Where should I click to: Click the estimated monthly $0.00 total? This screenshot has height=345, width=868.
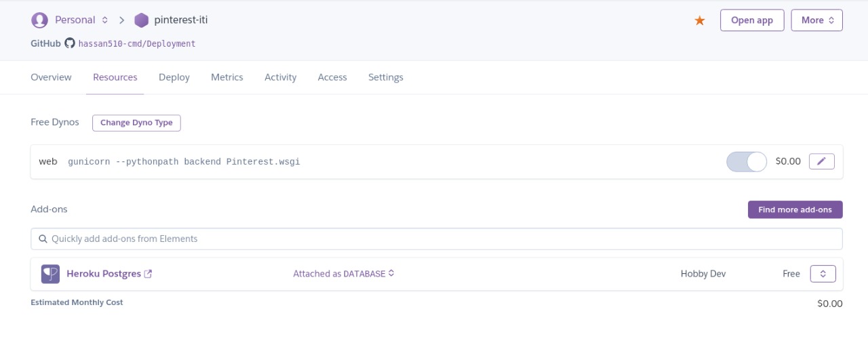[x=830, y=304]
